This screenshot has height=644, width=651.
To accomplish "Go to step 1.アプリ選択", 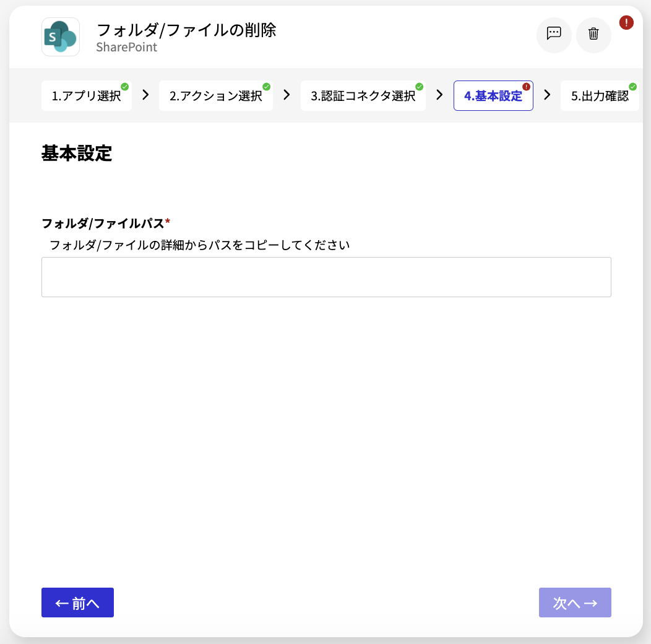I will pos(87,95).
